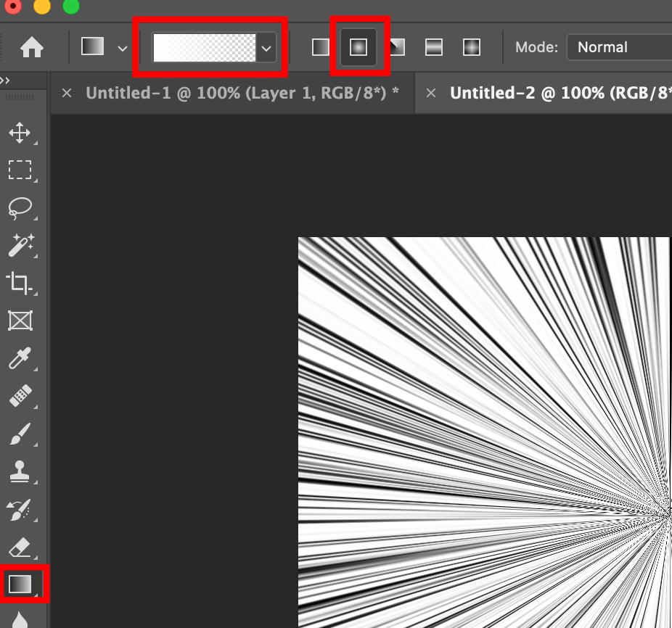Select the Clone Stamp tool
The height and width of the screenshot is (628, 672).
[20, 471]
